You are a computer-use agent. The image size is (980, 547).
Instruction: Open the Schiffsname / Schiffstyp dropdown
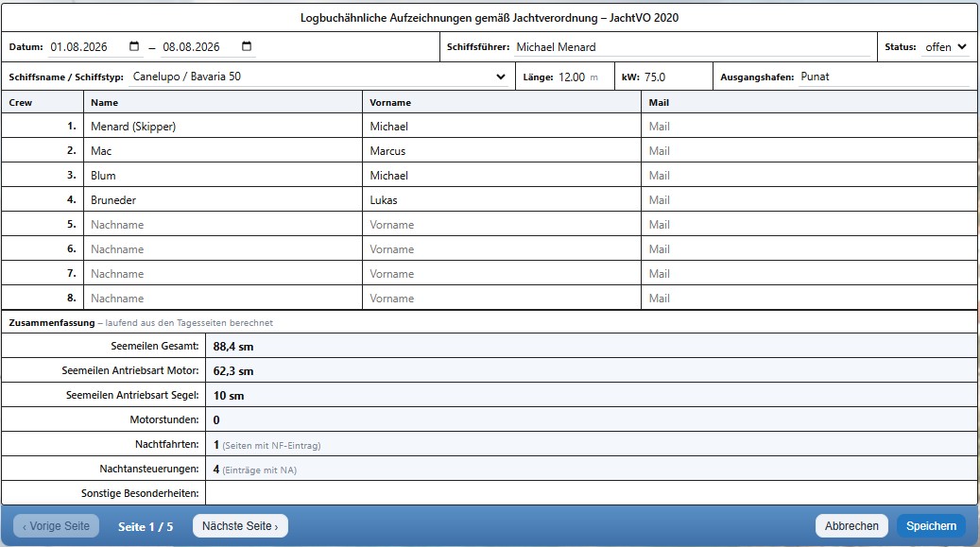318,77
